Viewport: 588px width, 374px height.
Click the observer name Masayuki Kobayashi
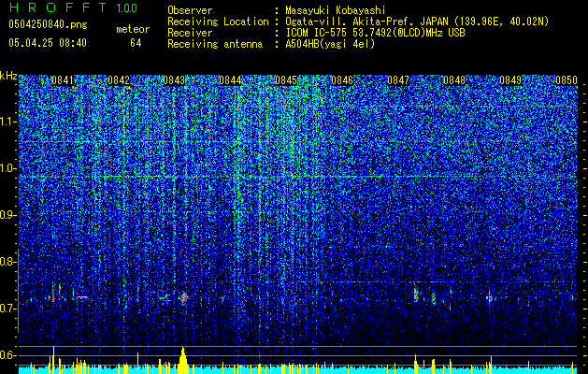coord(336,10)
